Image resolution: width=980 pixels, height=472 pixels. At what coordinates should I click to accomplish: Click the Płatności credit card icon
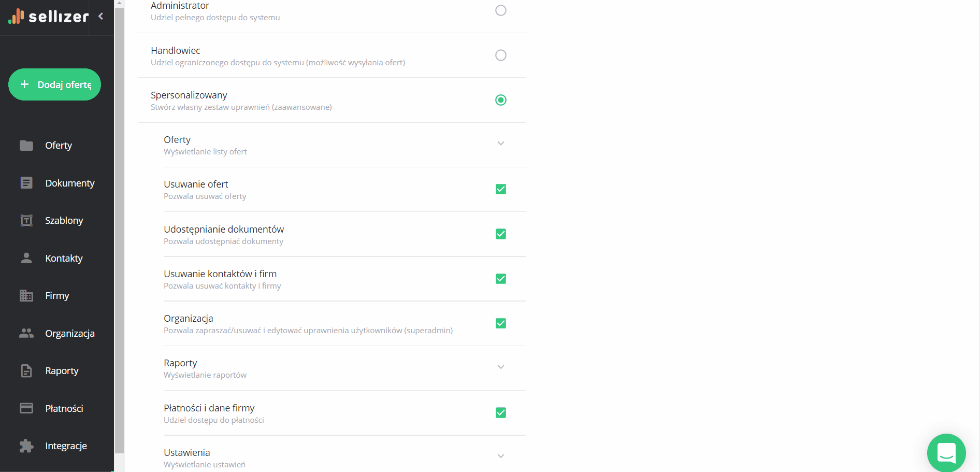pyautogui.click(x=26, y=408)
